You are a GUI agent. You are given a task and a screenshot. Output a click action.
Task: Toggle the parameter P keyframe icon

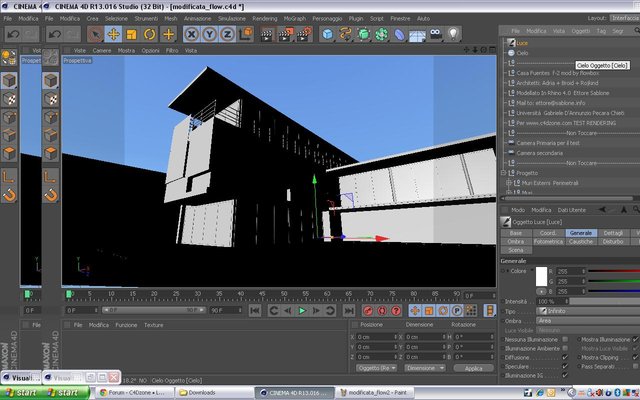pyautogui.click(x=457, y=311)
